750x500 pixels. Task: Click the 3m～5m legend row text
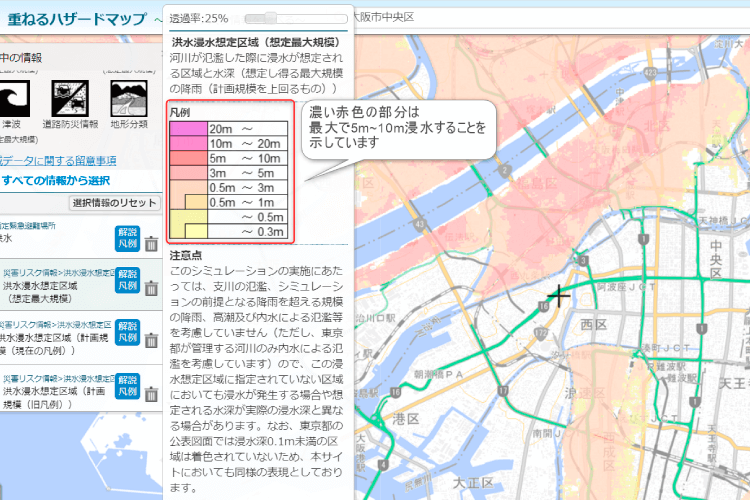[x=242, y=173]
